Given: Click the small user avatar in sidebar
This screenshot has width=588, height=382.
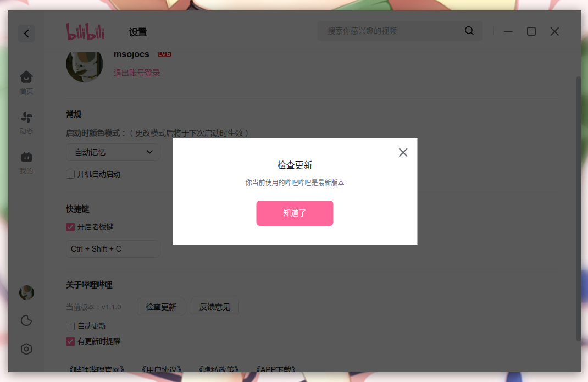Looking at the screenshot, I should 26,293.
